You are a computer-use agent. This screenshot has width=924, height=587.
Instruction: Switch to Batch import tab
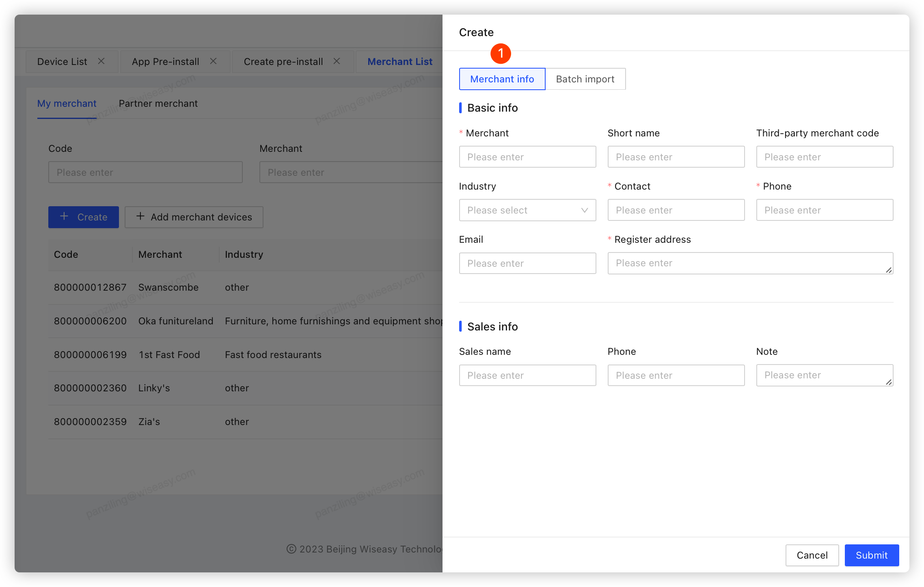[585, 79]
